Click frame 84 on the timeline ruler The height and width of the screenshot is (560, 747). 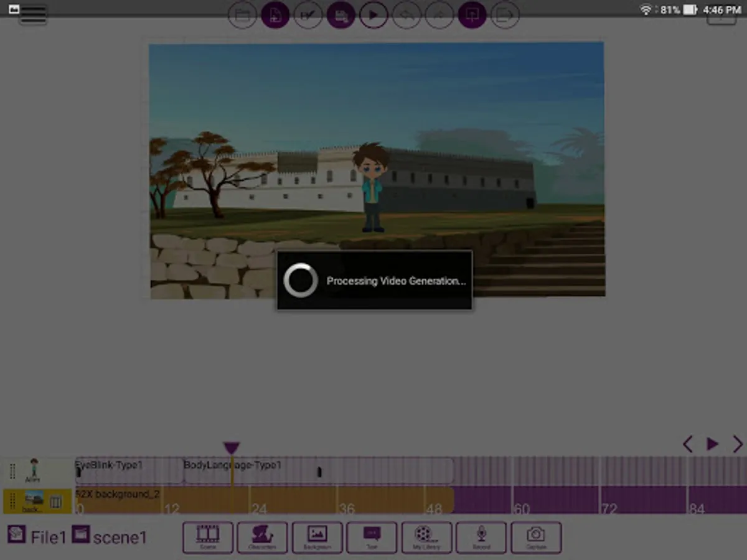tap(697, 509)
